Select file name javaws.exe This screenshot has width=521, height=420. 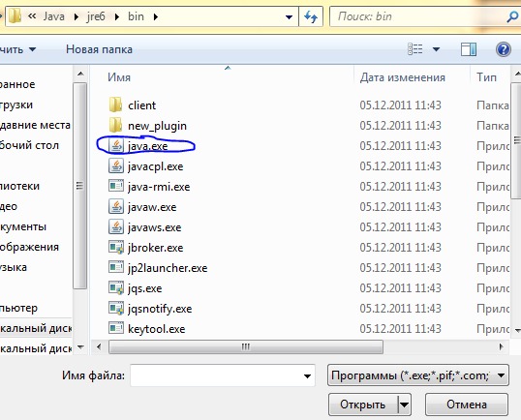pyautogui.click(x=155, y=227)
